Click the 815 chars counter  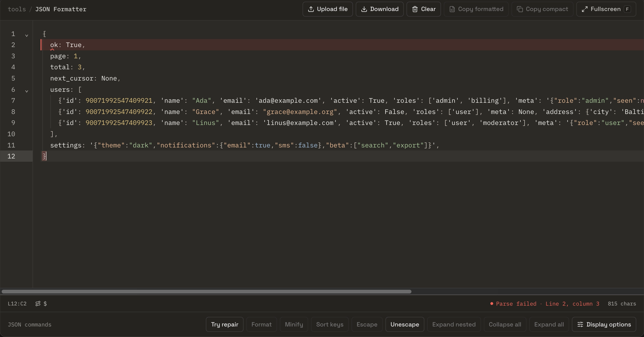point(622,304)
